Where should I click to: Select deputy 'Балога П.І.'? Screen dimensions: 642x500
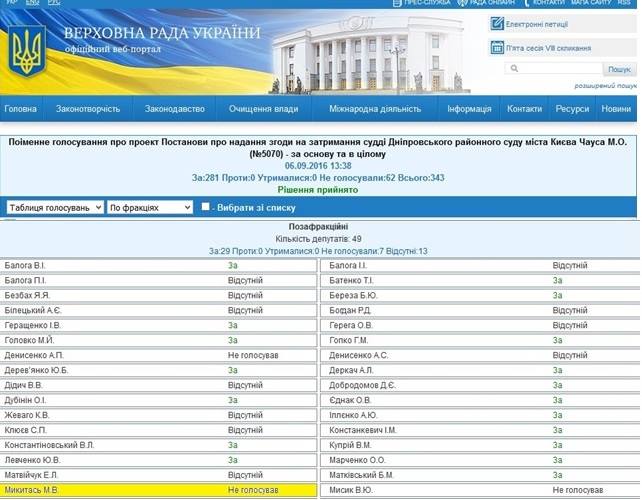pyautogui.click(x=25, y=281)
